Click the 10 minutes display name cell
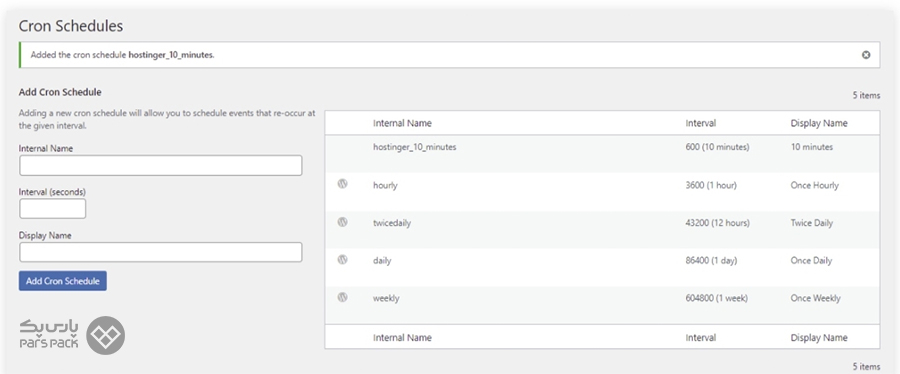Screen dimensions: 900x374 pos(812,147)
